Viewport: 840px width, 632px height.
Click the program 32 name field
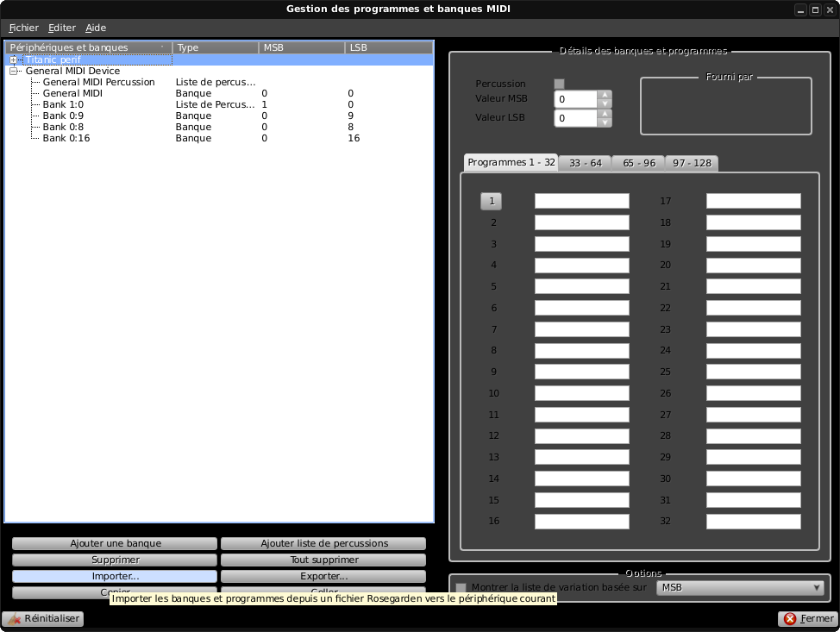pos(753,521)
